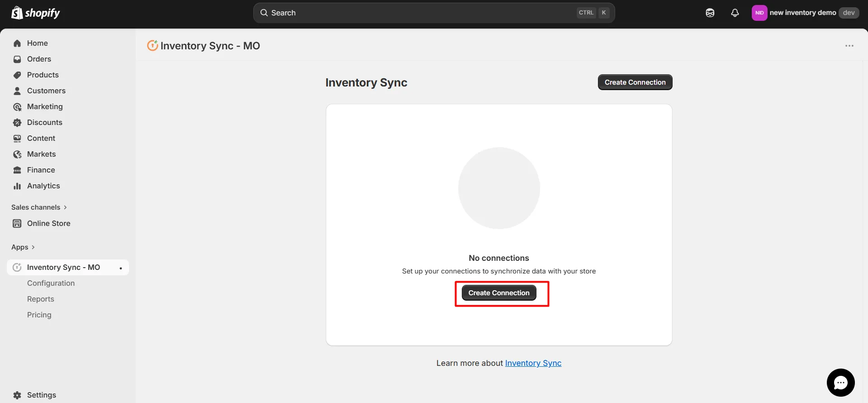Click the Settings gear icon
The image size is (868, 403).
pos(17,395)
